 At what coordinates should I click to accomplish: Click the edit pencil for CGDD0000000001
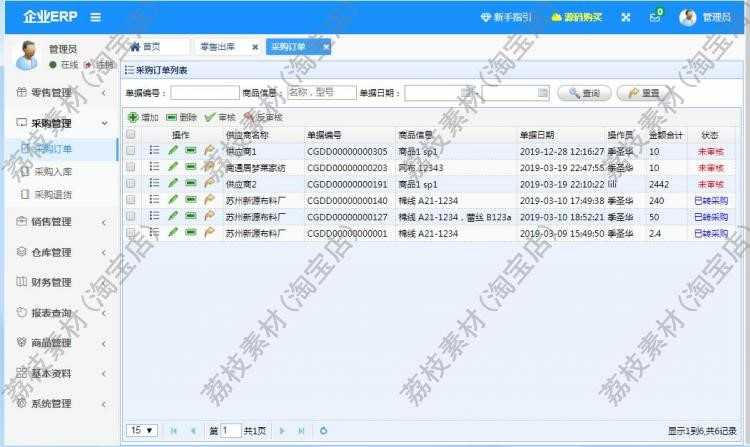pyautogui.click(x=173, y=232)
